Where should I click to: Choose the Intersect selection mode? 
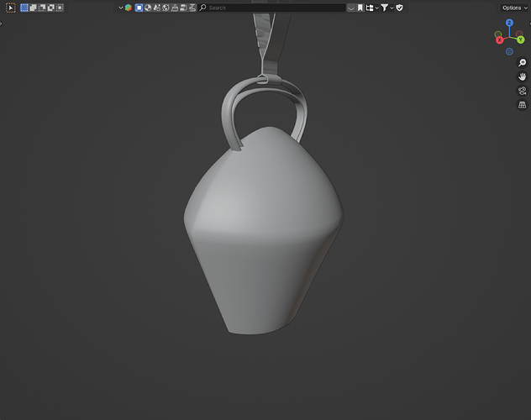point(60,8)
